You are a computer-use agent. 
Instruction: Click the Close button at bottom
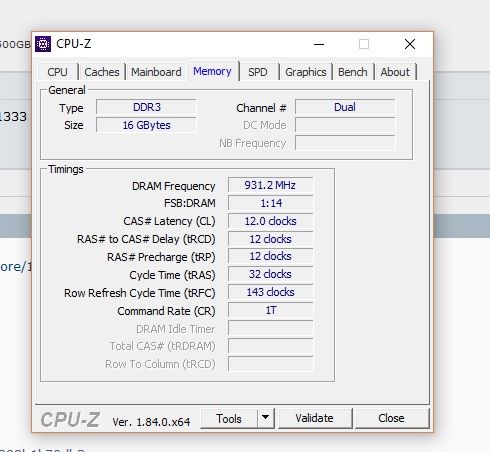(391, 418)
